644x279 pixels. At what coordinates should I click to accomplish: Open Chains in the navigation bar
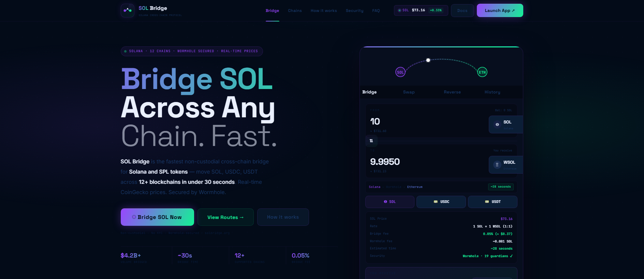point(295,11)
